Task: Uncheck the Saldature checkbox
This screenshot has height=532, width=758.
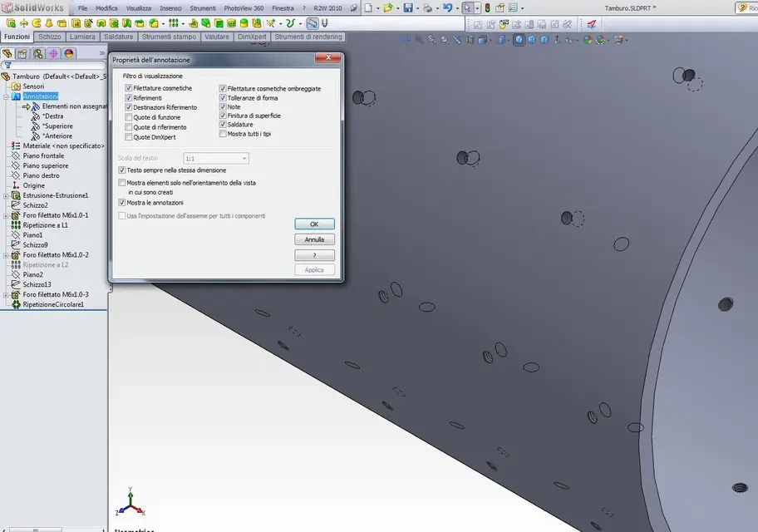Action: pos(223,125)
